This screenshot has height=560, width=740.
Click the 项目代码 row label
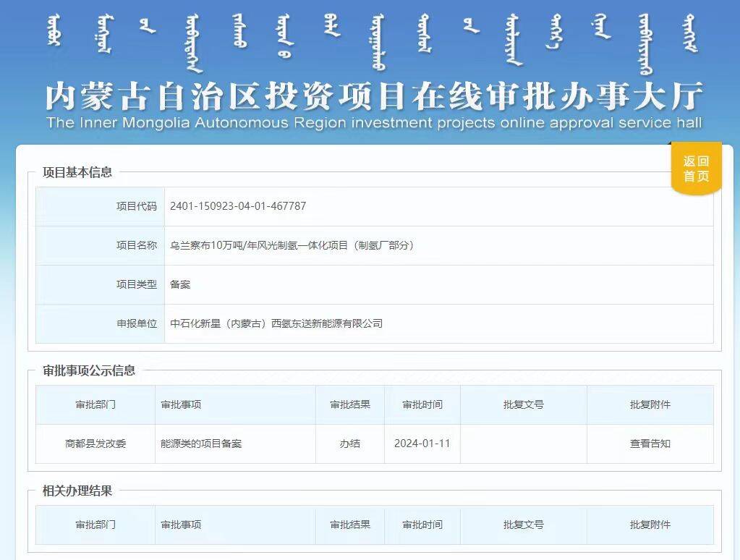[x=136, y=206]
